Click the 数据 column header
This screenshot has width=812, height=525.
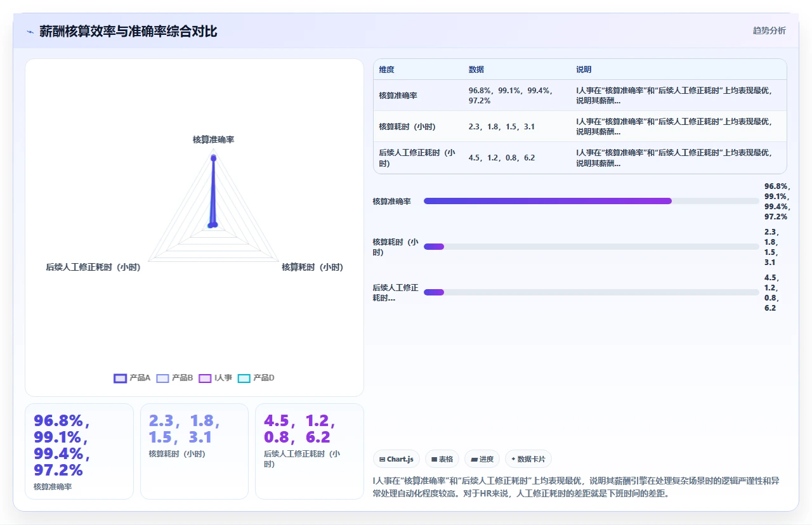[476, 70]
